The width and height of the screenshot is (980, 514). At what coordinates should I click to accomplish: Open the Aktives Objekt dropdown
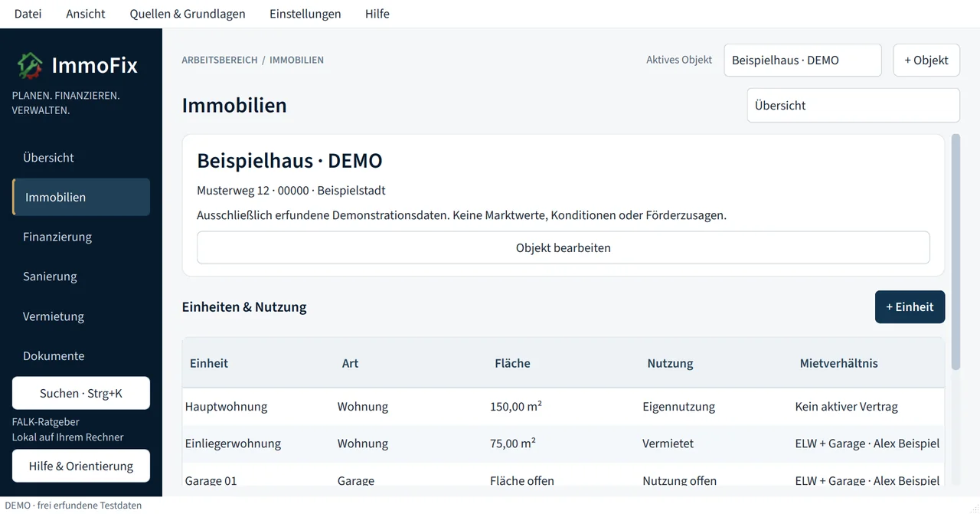click(802, 60)
